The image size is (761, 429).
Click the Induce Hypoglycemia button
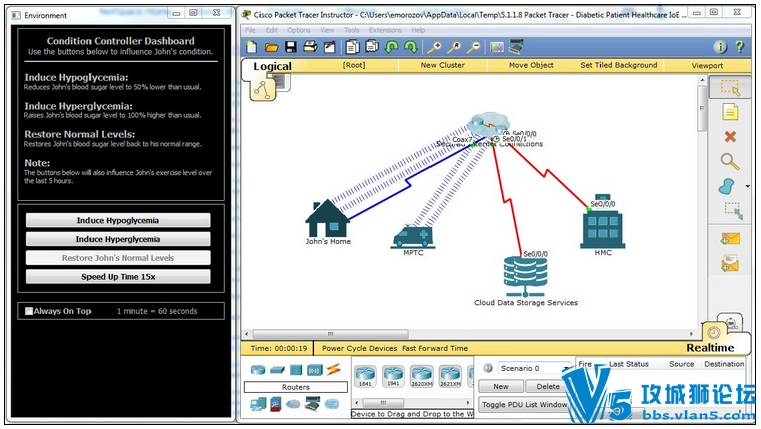tap(118, 220)
